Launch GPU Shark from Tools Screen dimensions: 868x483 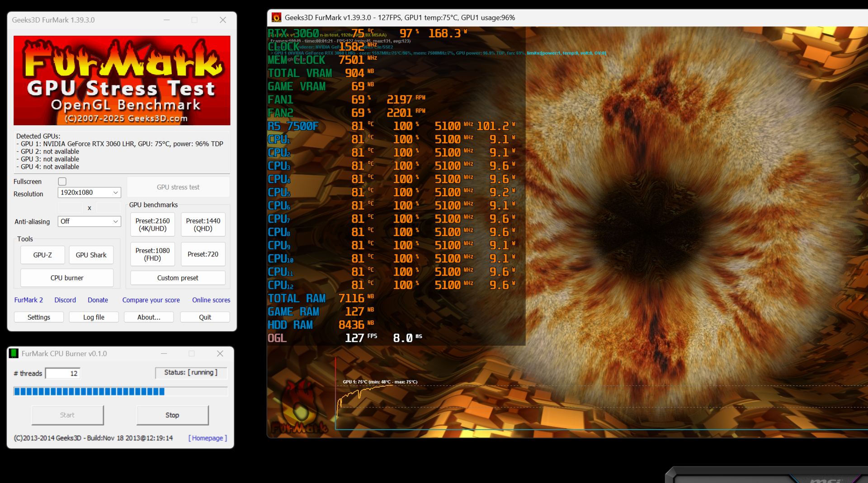[91, 255]
